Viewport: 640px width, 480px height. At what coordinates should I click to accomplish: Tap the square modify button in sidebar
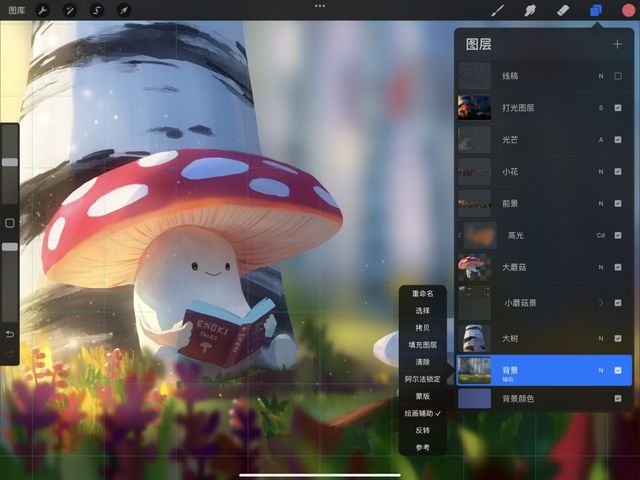[10, 223]
